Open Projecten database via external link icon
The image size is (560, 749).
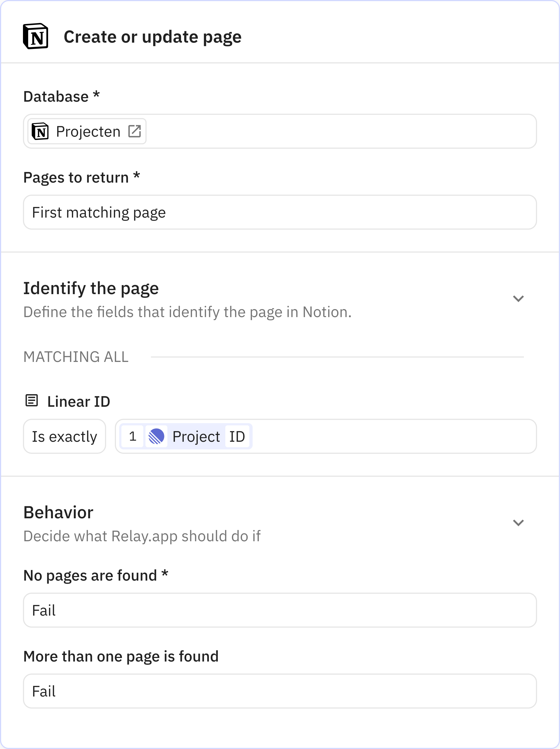tap(135, 131)
